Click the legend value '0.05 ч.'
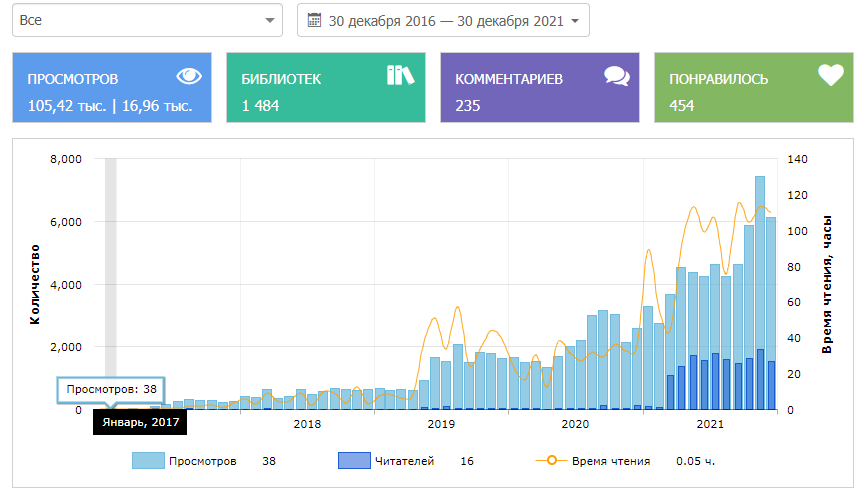The height and width of the screenshot is (493, 859). click(x=696, y=461)
